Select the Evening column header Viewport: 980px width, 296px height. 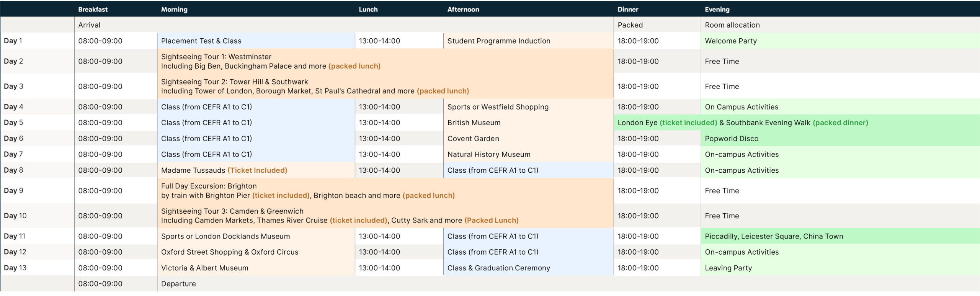[x=717, y=10]
